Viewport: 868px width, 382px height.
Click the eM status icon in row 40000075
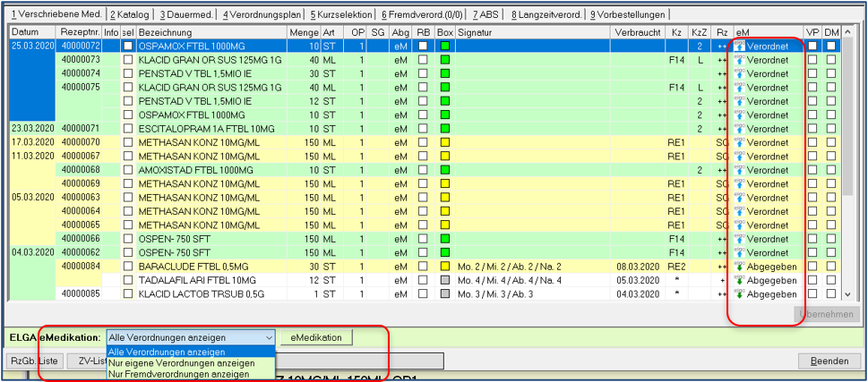[739, 88]
